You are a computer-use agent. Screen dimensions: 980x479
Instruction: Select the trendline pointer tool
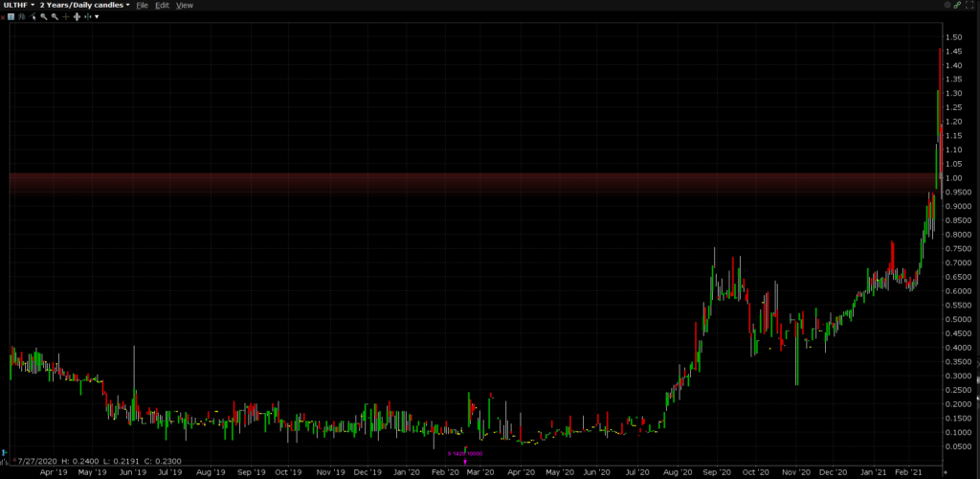coord(33,17)
